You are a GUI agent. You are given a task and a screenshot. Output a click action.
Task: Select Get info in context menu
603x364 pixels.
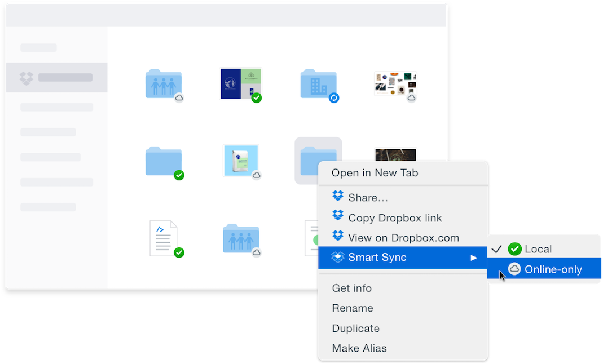click(x=352, y=288)
